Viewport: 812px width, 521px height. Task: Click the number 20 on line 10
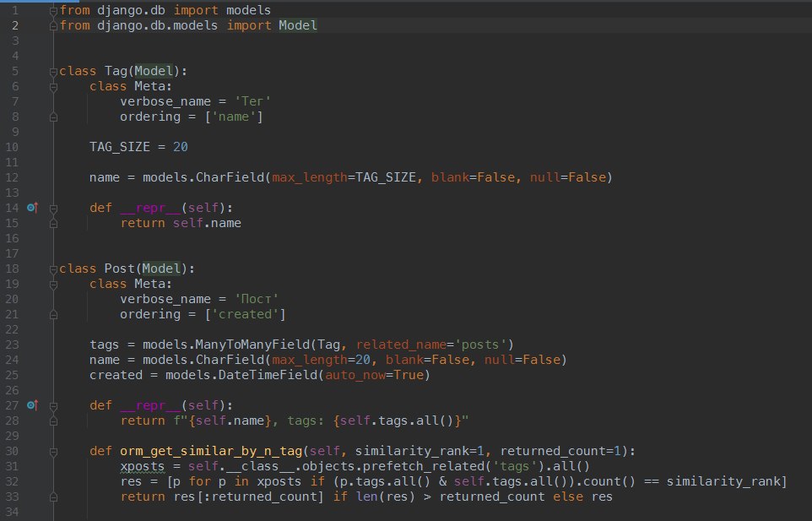coord(181,147)
